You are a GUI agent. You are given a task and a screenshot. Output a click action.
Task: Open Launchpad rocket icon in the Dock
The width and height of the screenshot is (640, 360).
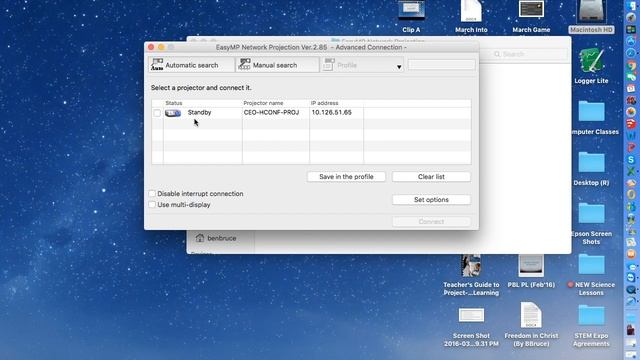(631, 17)
